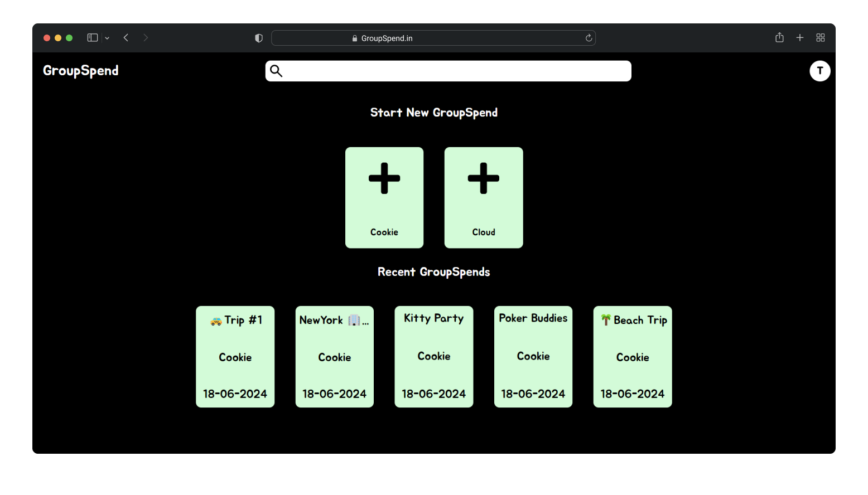
Task: Open the NewYork GroupSpend card
Action: pos(334,357)
